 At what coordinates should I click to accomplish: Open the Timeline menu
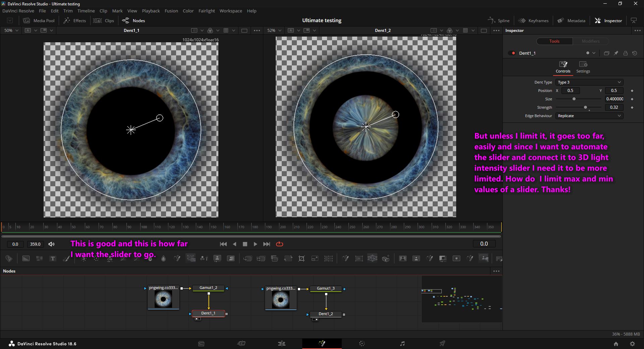pos(86,11)
